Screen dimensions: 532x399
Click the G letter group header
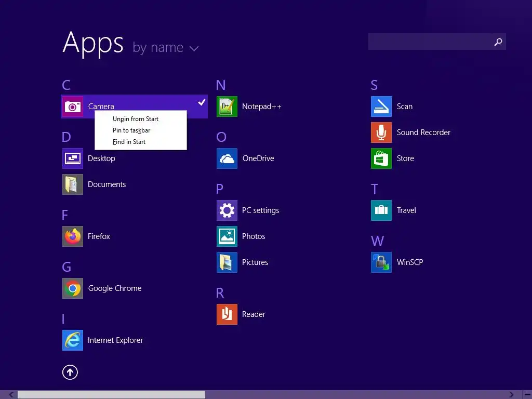pos(66,267)
